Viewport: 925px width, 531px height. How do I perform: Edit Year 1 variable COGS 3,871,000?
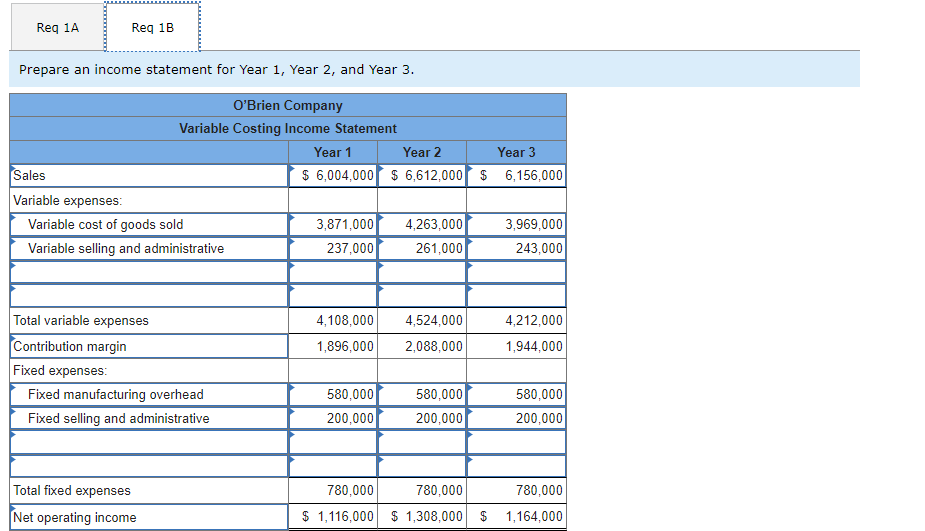click(333, 225)
